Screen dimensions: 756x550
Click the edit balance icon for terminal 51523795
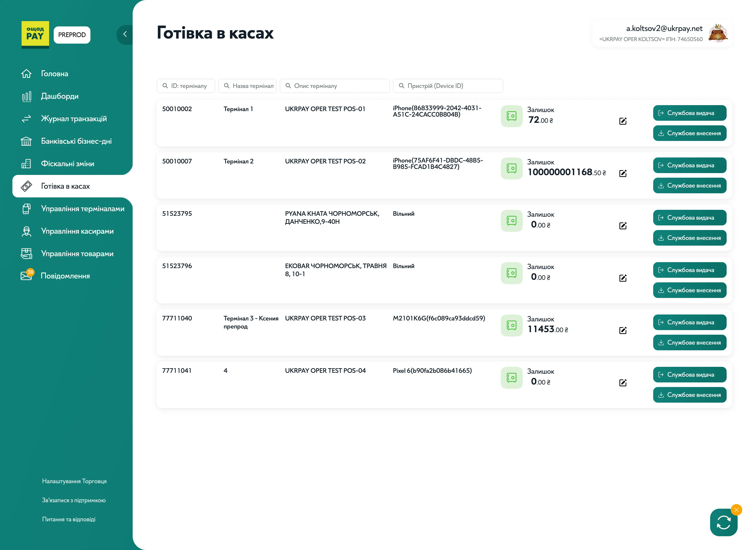623,226
